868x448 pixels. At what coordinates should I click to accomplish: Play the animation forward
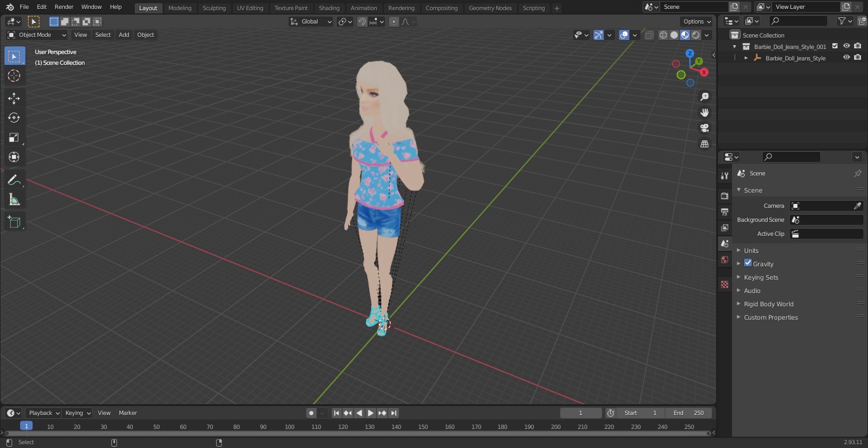pyautogui.click(x=370, y=413)
